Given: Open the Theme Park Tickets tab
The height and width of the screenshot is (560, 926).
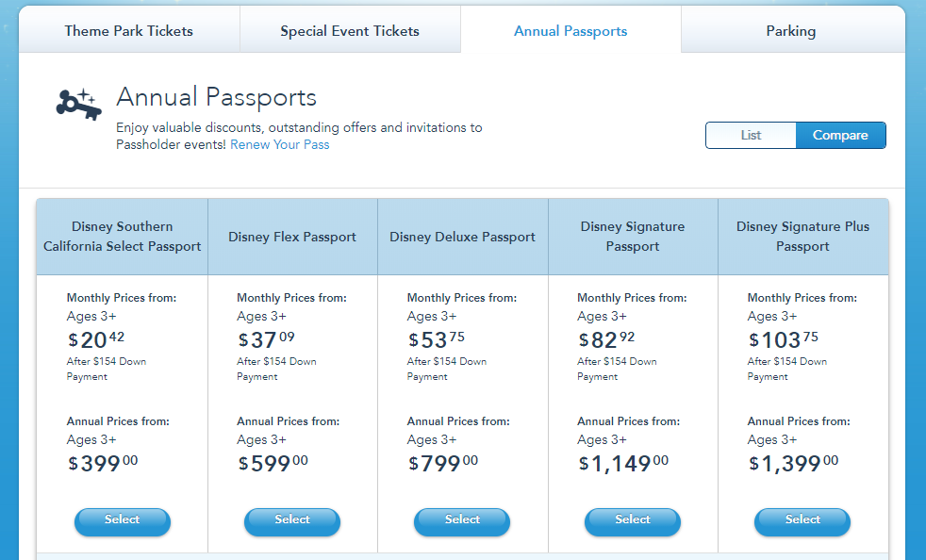Looking at the screenshot, I should 129,31.
